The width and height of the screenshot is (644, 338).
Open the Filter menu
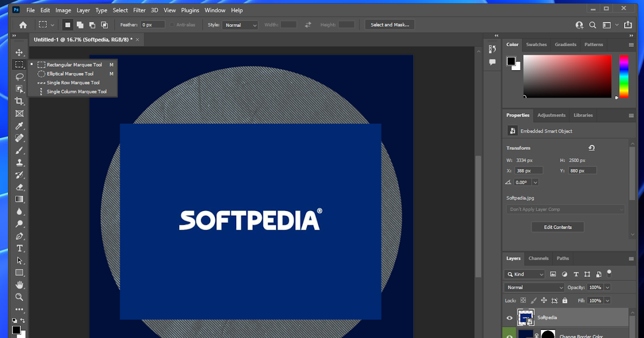(x=139, y=10)
